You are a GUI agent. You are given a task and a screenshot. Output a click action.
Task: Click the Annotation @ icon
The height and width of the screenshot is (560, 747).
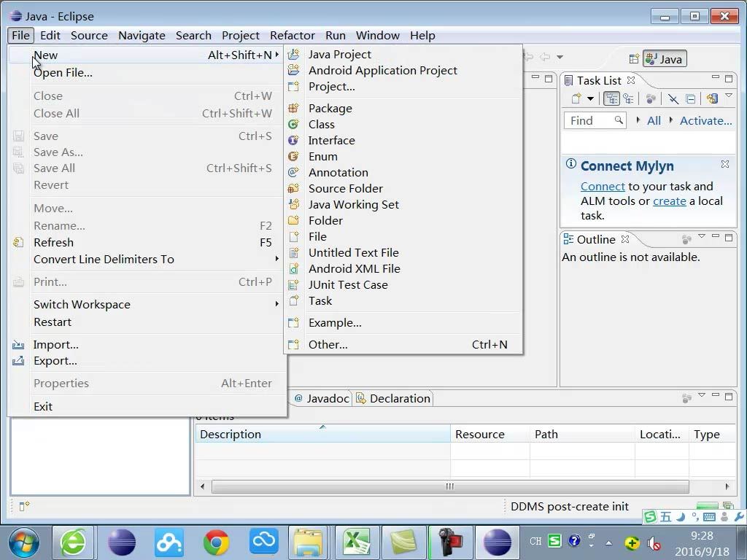tap(294, 172)
